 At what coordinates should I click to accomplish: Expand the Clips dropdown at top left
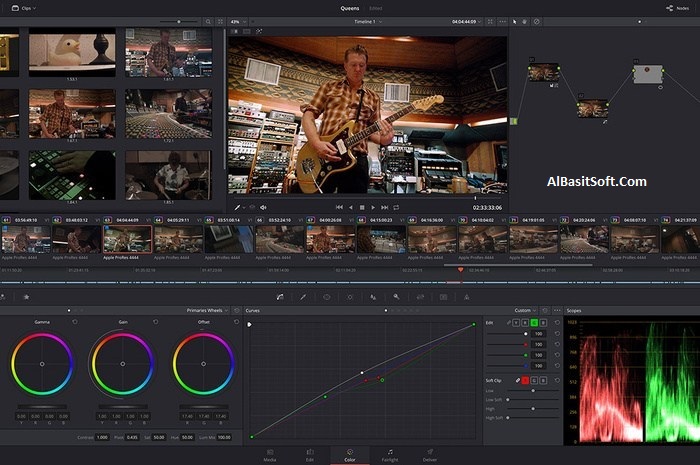click(x=24, y=8)
